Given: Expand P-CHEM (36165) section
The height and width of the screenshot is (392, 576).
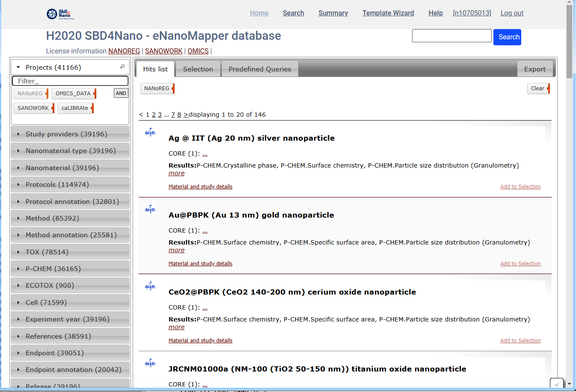Looking at the screenshot, I should click(x=70, y=268).
